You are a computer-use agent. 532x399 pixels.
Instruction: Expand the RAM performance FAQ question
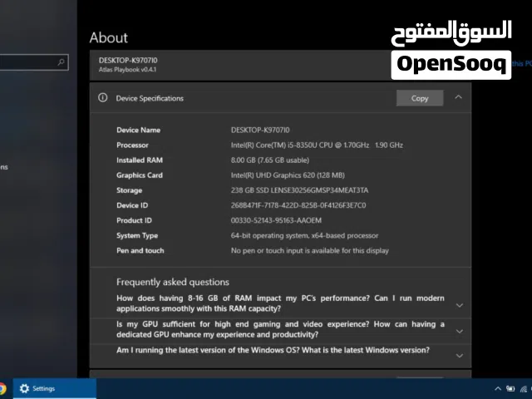point(460,305)
